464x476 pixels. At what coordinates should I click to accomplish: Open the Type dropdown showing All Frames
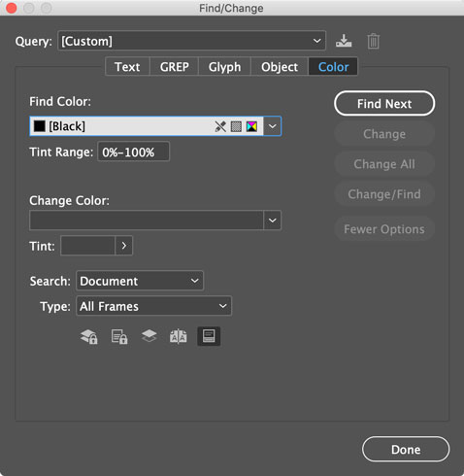pyautogui.click(x=153, y=306)
